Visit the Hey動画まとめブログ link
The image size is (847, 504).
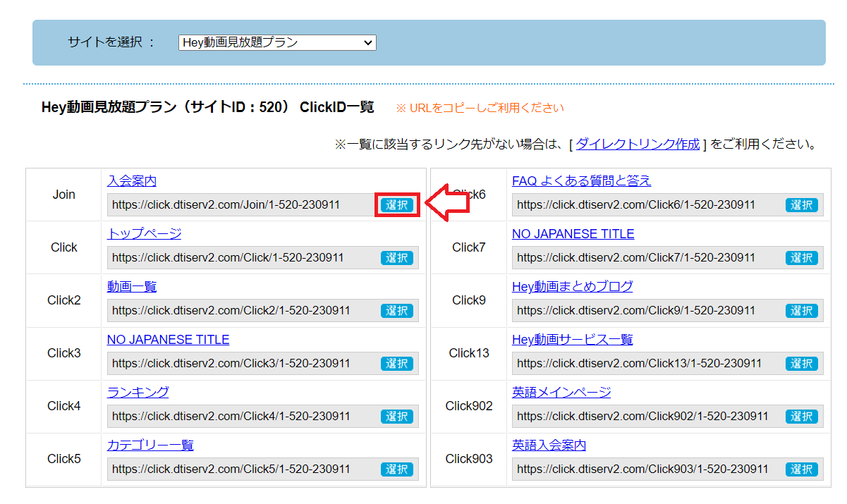pyautogui.click(x=572, y=287)
